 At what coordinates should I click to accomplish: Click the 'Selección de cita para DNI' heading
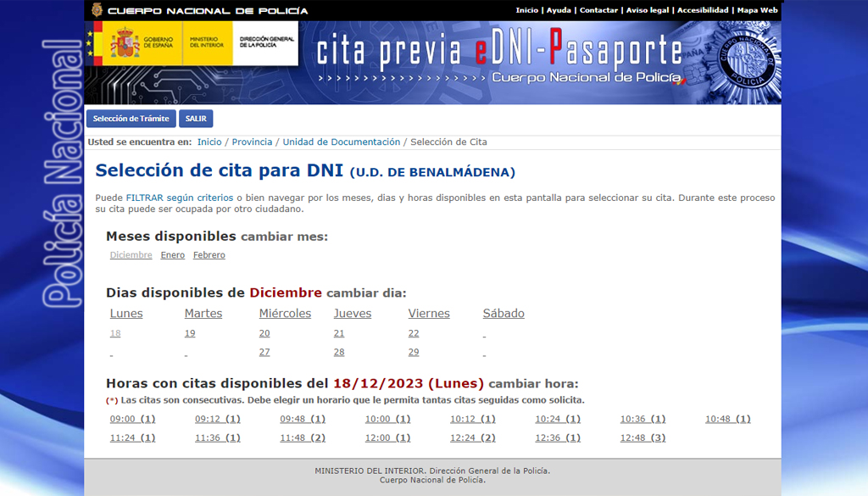(220, 170)
